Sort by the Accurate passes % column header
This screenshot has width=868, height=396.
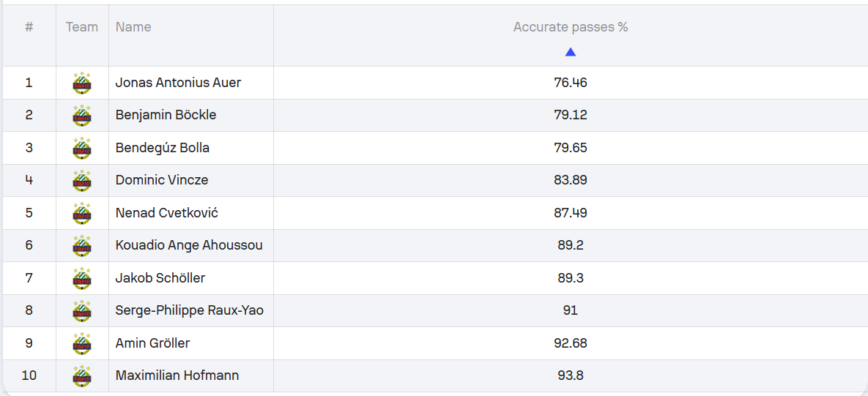click(x=571, y=27)
